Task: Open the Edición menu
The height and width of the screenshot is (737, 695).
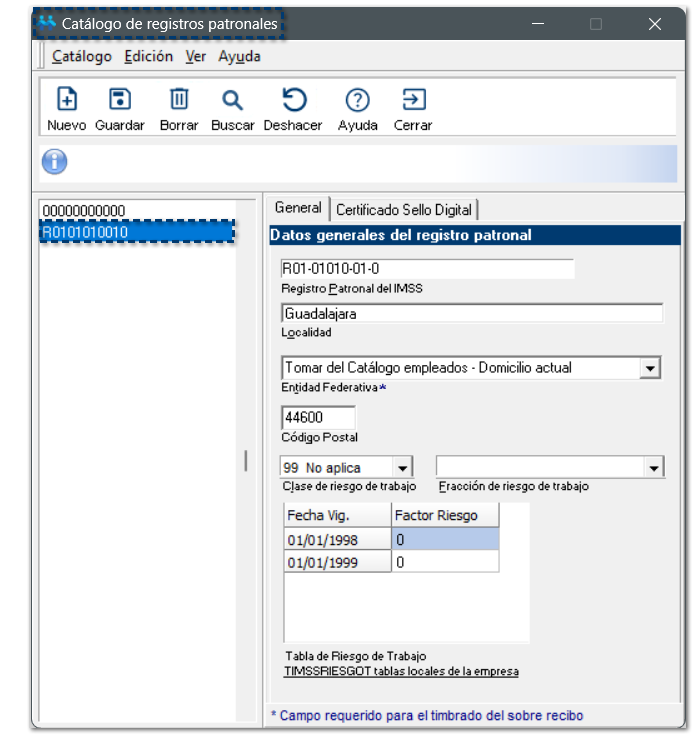Action: pyautogui.click(x=149, y=57)
